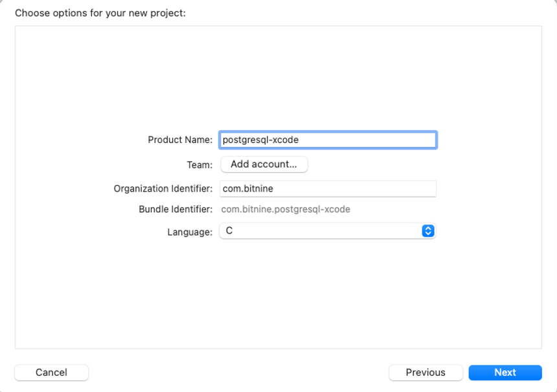557x392 pixels.
Task: Focus the Organization Identifier field
Action: click(x=328, y=189)
